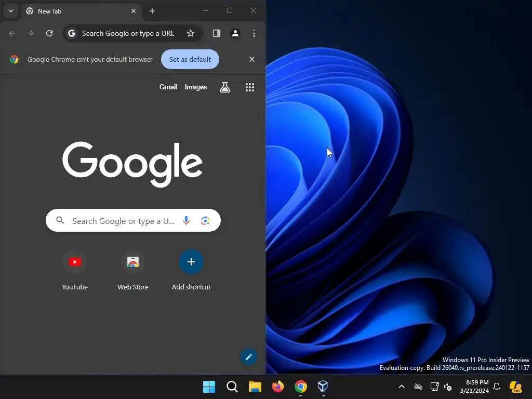This screenshot has height=399, width=532.
Task: Open Chrome's side panel
Action: 217,33
